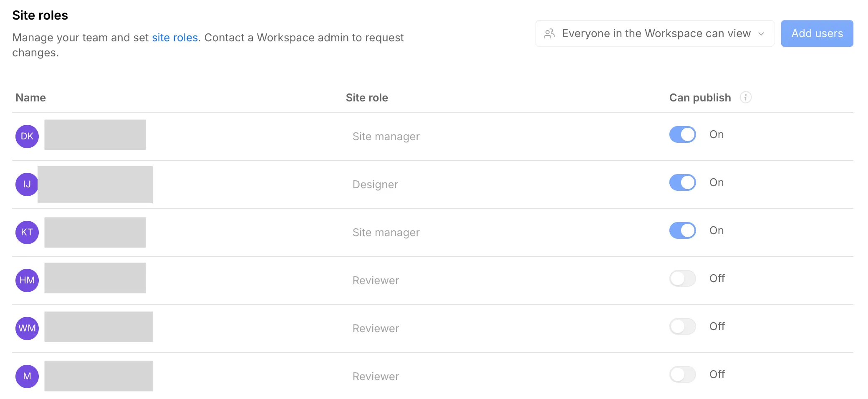The height and width of the screenshot is (399, 868).
Task: Click the On label in KT's row
Action: point(717,230)
